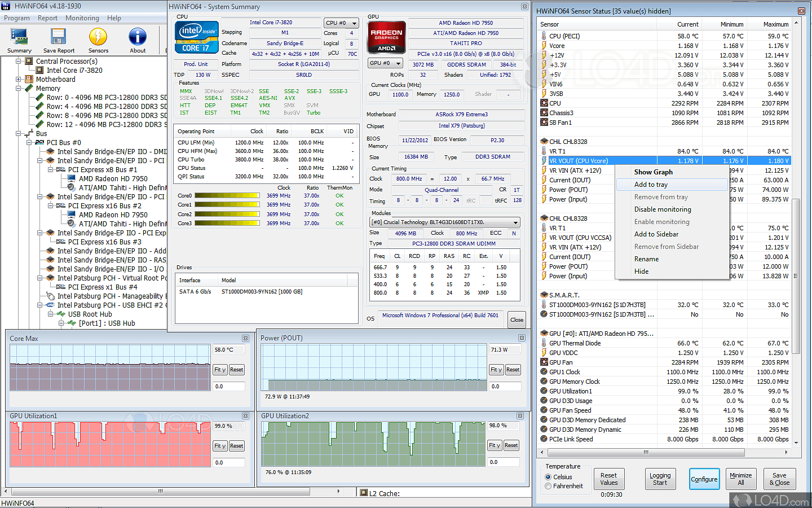
Task: Click Fit y in Core Max graph
Action: coord(220,370)
